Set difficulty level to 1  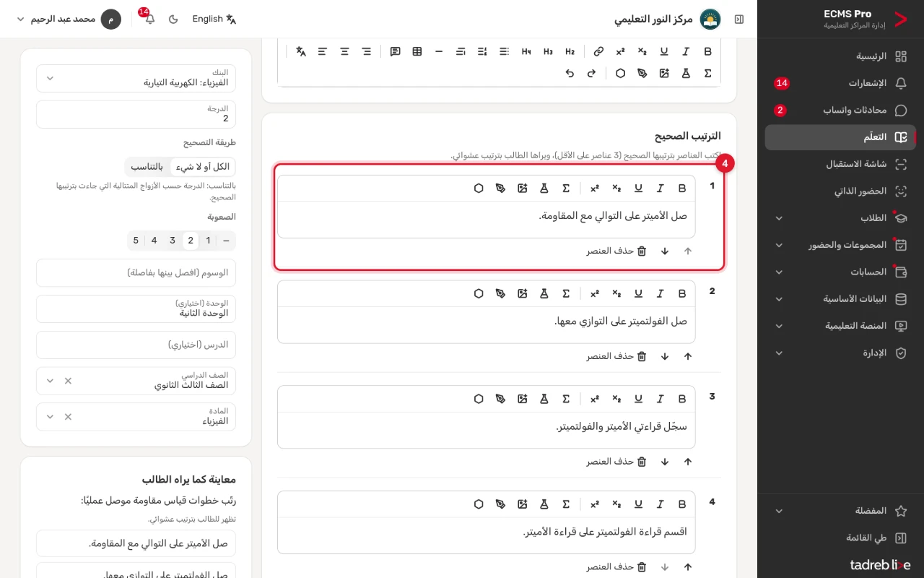tap(209, 241)
